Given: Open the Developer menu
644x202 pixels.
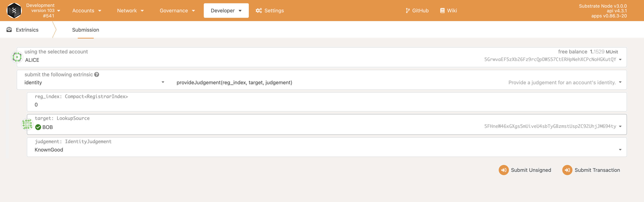Looking at the screenshot, I should coord(226,10).
